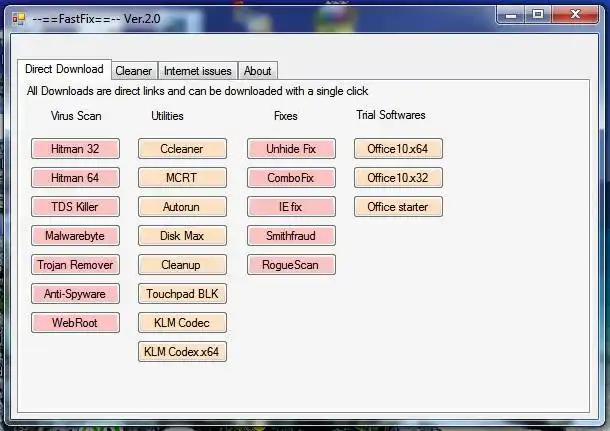Download the Unhide Fix
The image size is (610, 431).
291,149
